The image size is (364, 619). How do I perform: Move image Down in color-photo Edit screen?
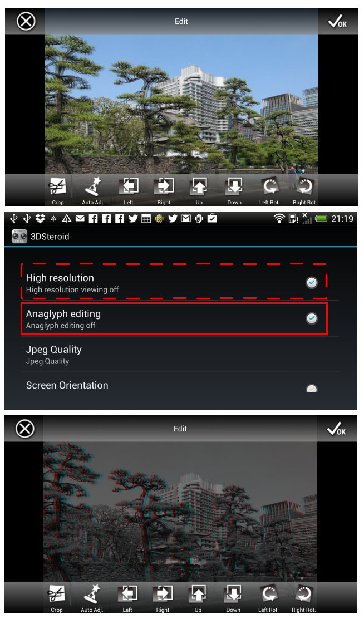point(234,190)
